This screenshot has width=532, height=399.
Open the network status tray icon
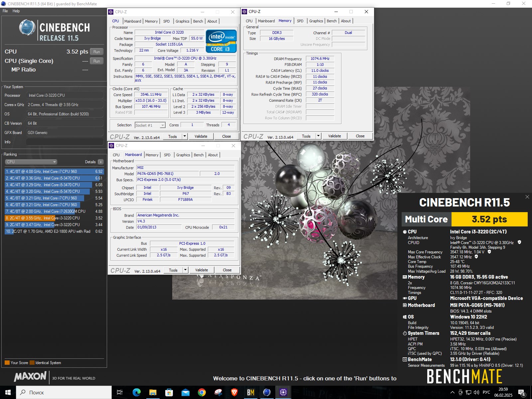(x=468, y=392)
